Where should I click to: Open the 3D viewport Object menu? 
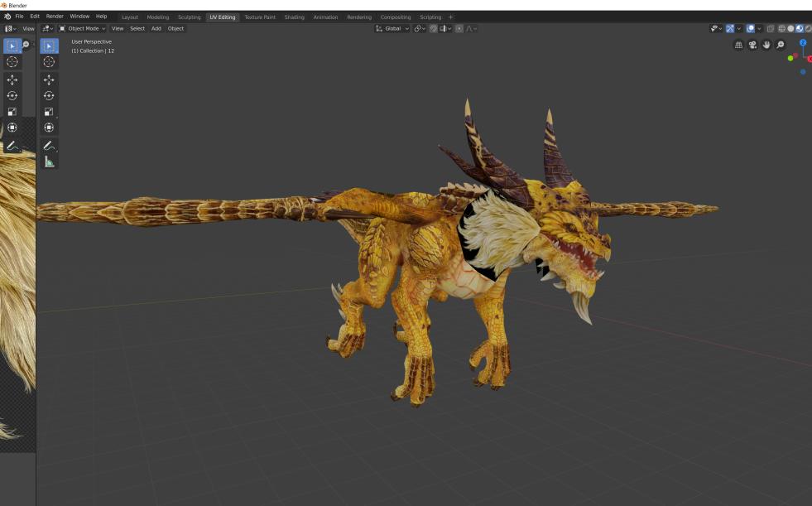[175, 29]
